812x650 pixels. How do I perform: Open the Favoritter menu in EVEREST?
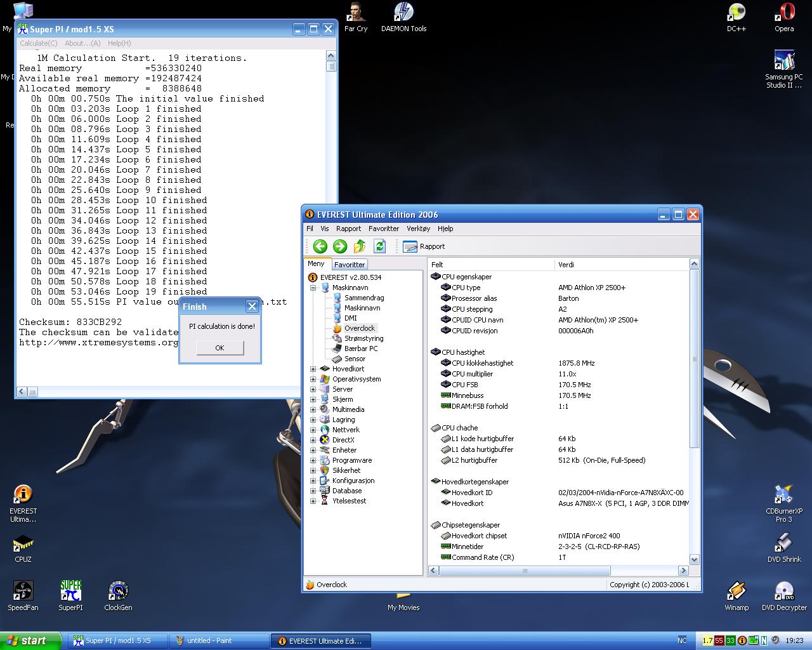384,229
